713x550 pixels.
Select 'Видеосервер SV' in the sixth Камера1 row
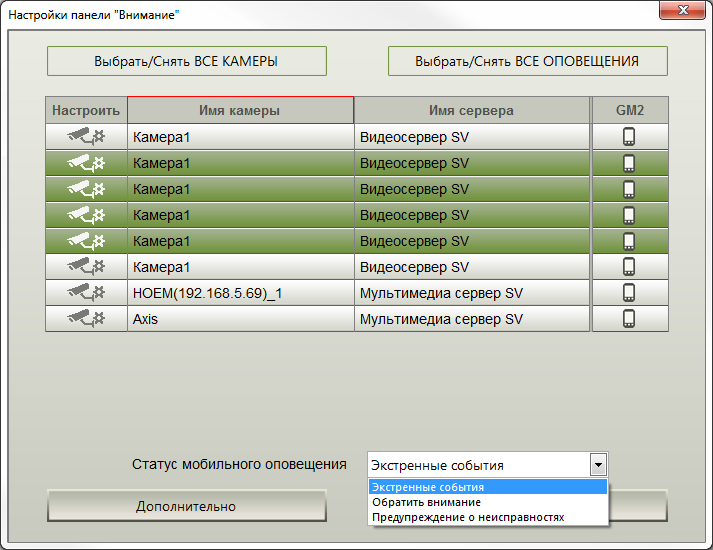(472, 267)
